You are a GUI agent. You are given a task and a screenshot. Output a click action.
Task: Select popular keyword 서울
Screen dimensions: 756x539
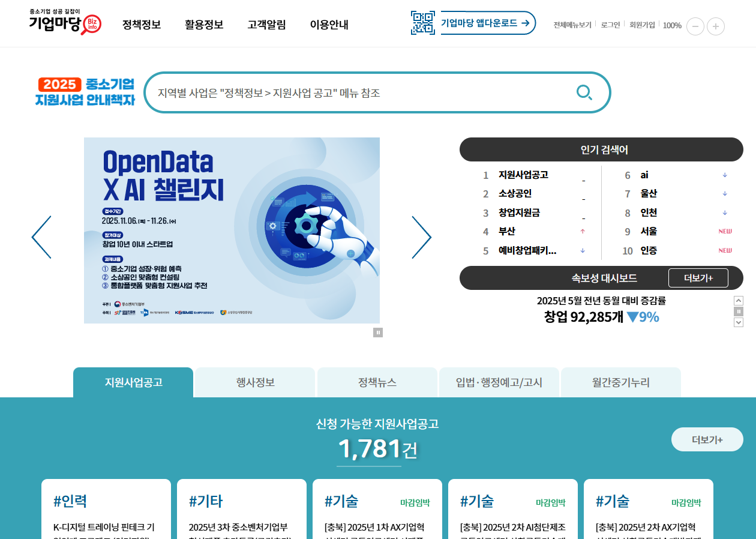(649, 232)
